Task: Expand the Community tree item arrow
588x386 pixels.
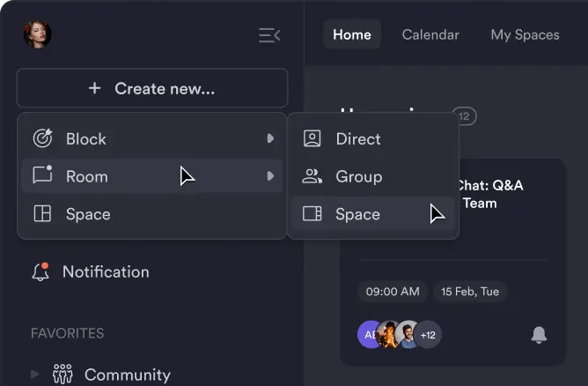Action: tap(35, 375)
